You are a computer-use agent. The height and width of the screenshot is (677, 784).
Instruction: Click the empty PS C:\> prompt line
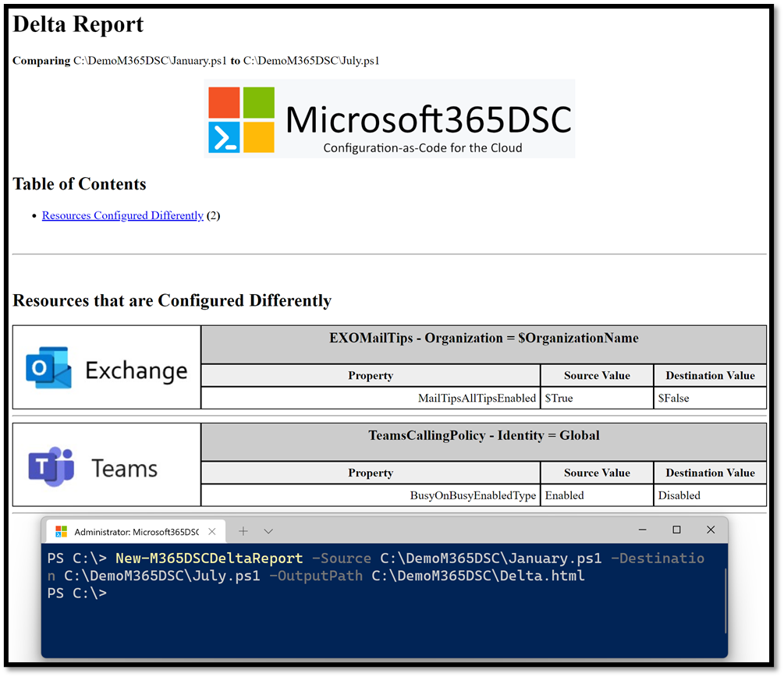coord(77,593)
